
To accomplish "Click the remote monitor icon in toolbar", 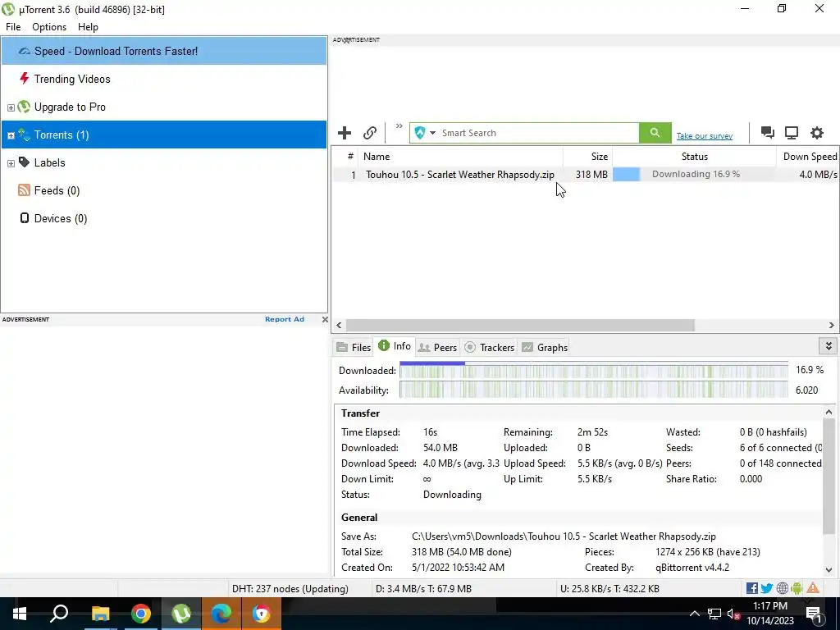I will pos(792,133).
